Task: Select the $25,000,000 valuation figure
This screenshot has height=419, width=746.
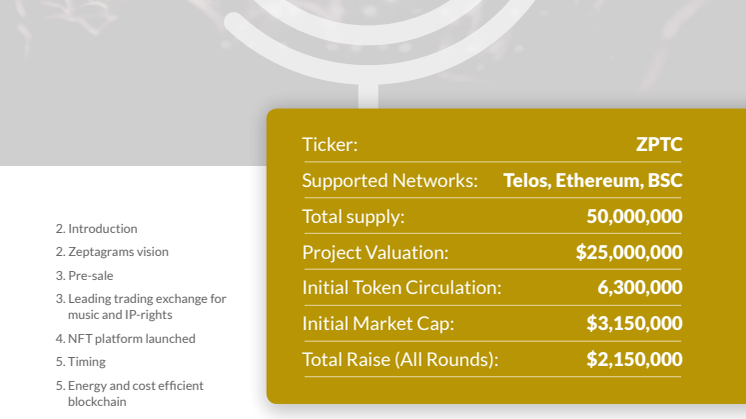Action: 629,252
